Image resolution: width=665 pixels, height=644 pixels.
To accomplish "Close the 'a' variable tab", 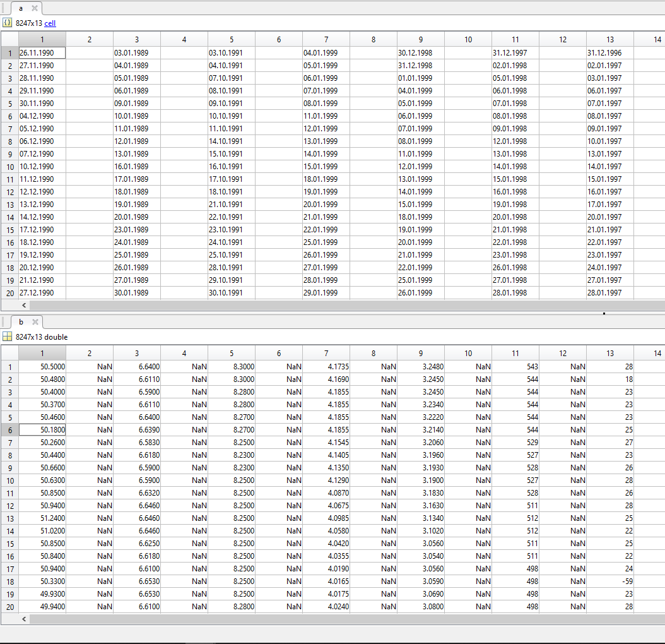I will click(35, 8).
